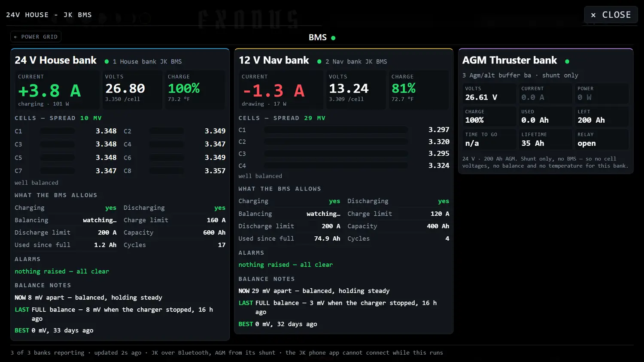Click the House bank cycles value 17

point(222,245)
